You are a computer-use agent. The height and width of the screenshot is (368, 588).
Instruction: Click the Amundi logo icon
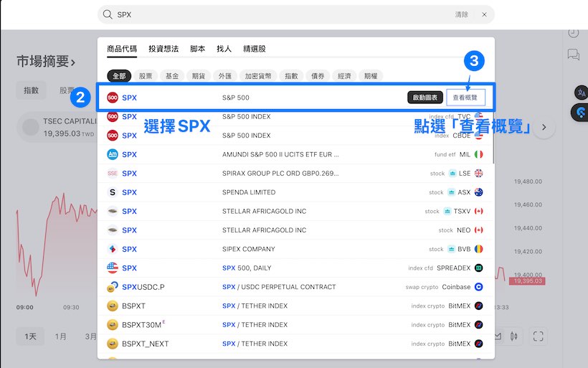point(113,154)
